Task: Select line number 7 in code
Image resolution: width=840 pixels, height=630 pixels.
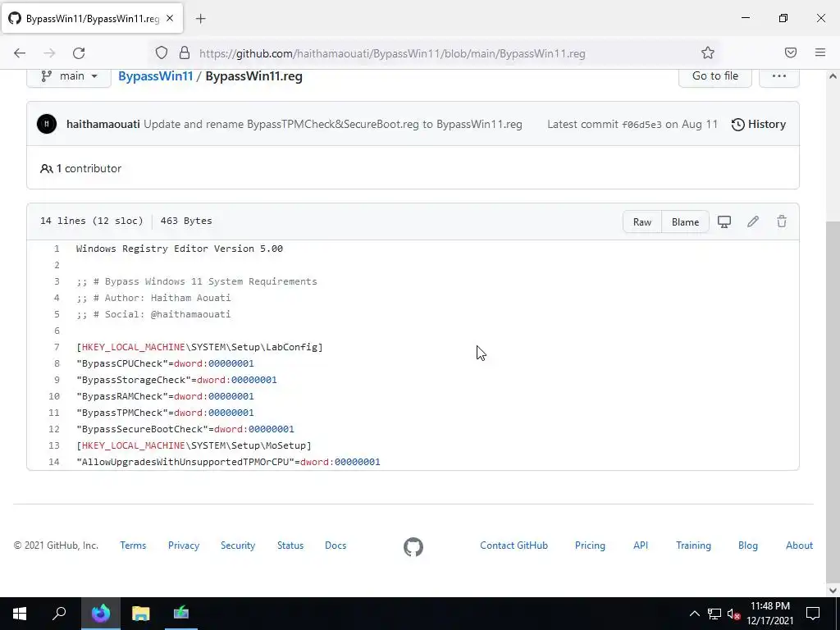Action: [x=57, y=347]
